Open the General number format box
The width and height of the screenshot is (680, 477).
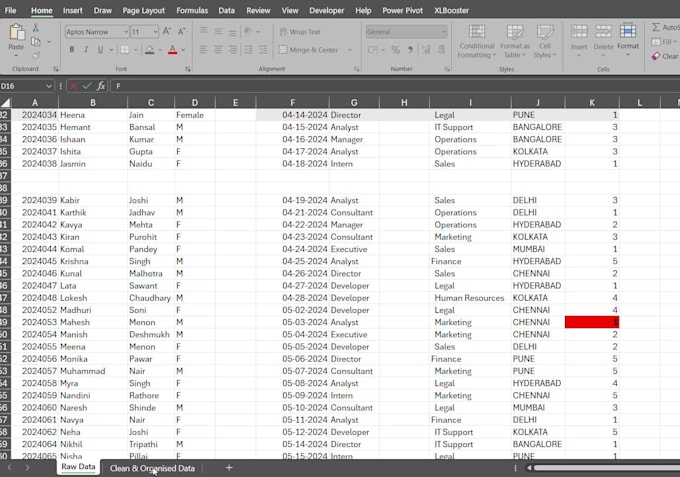click(406, 32)
